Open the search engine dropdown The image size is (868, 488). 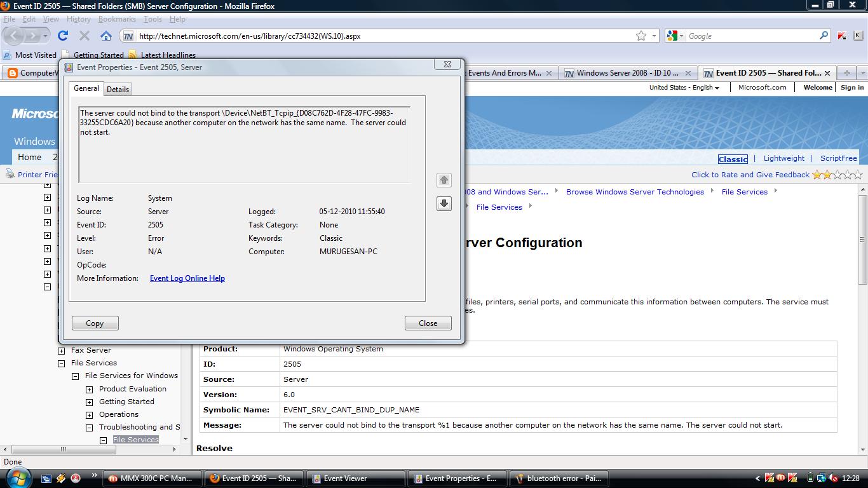(674, 36)
